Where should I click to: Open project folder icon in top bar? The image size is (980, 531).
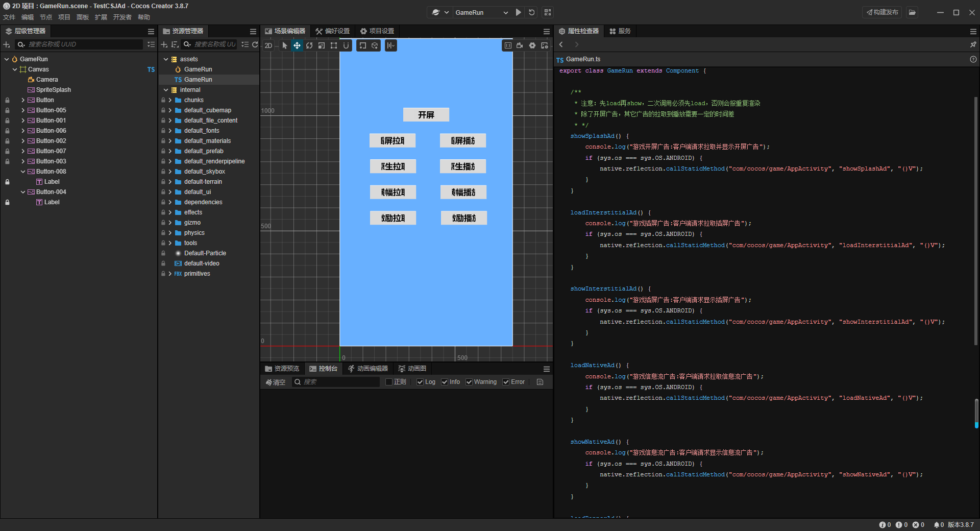click(912, 12)
